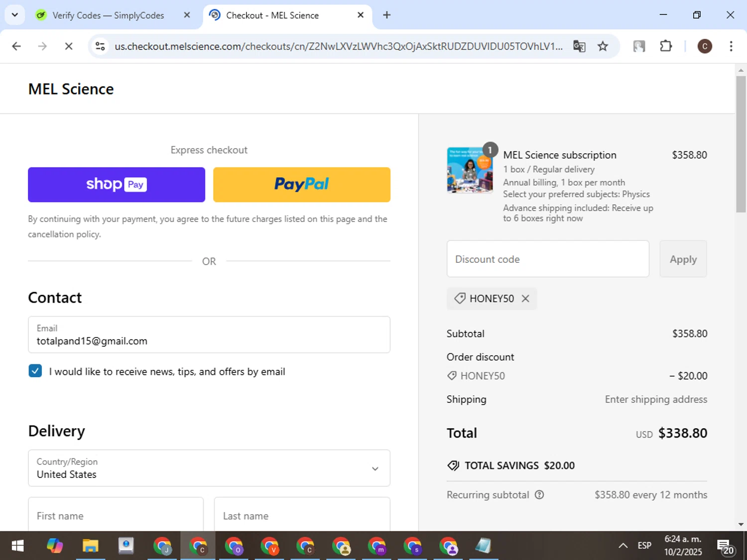Click the MEL Science subscription product thumbnail
747x560 pixels.
[470, 170]
